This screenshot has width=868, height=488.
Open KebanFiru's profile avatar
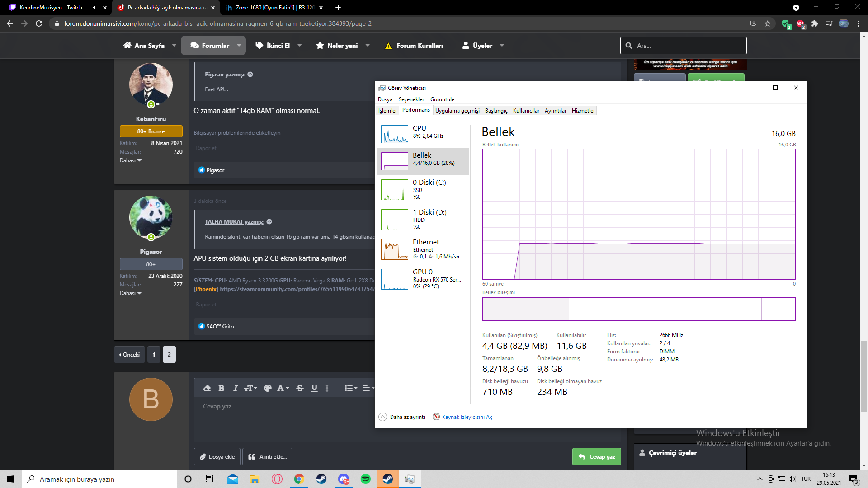(151, 84)
